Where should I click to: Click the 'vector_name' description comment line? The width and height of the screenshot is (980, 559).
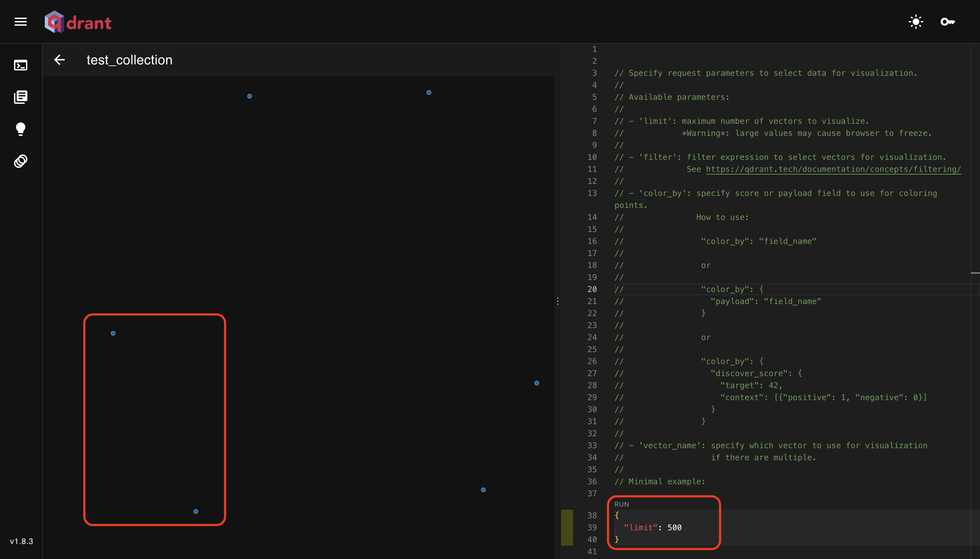[771, 445]
